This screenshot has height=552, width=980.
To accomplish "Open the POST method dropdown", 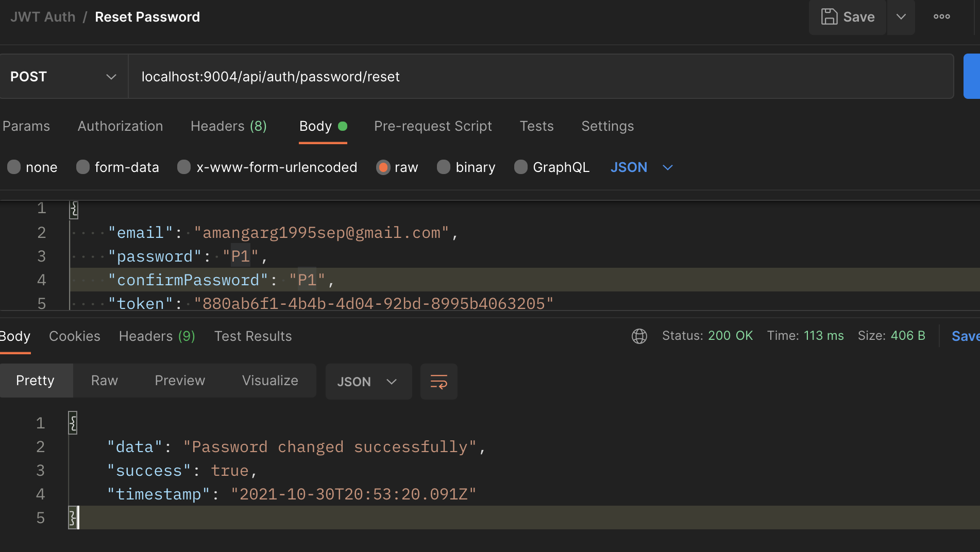I will coord(64,77).
